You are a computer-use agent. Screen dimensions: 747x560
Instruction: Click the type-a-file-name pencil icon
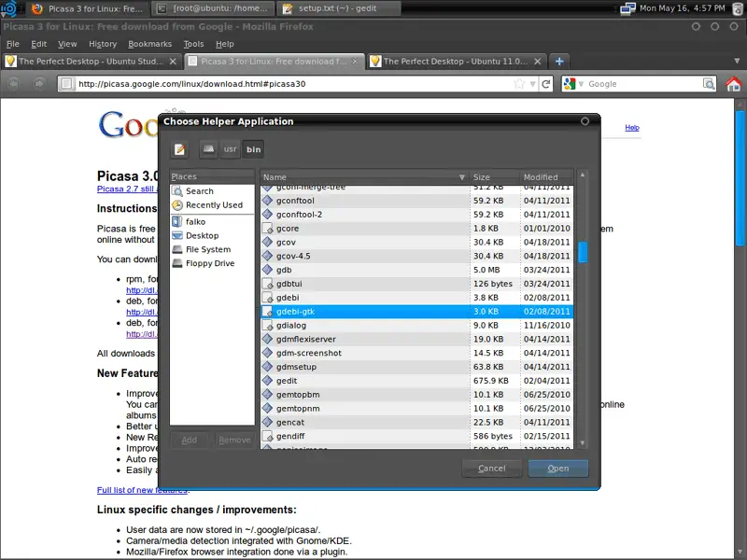179,149
